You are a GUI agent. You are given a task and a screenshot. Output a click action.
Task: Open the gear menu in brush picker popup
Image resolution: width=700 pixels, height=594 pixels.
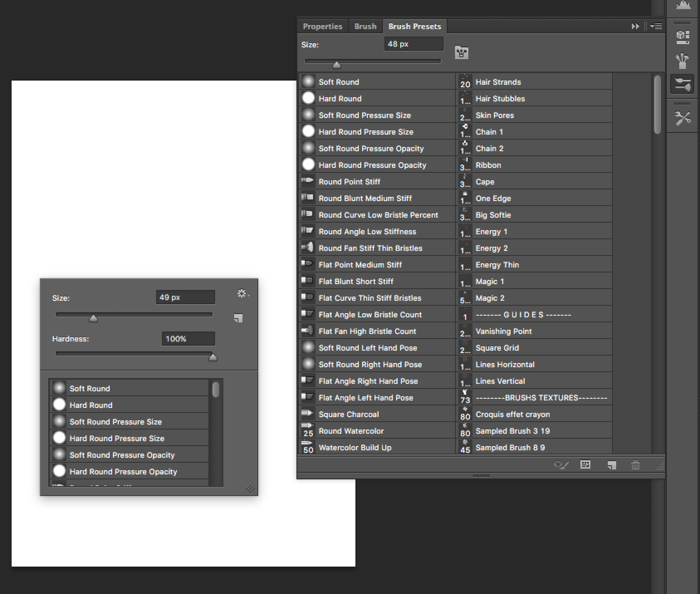[x=242, y=294]
